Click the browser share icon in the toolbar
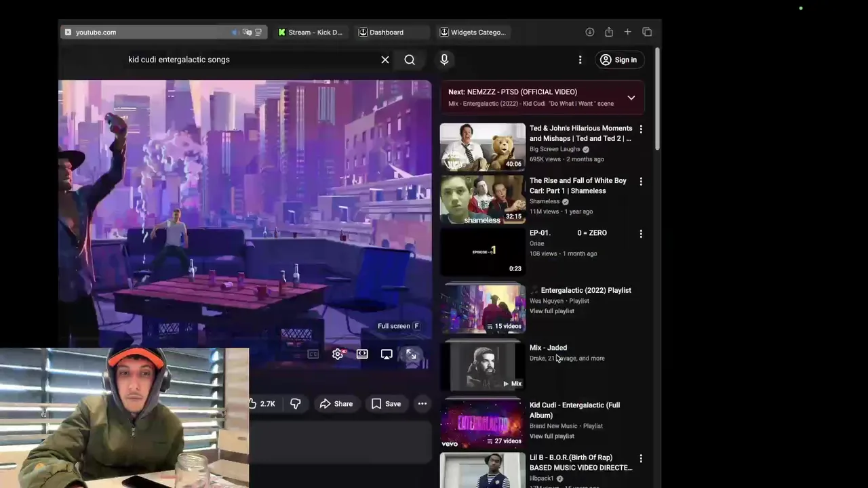Screen dimensions: 868x488 coord(609,32)
